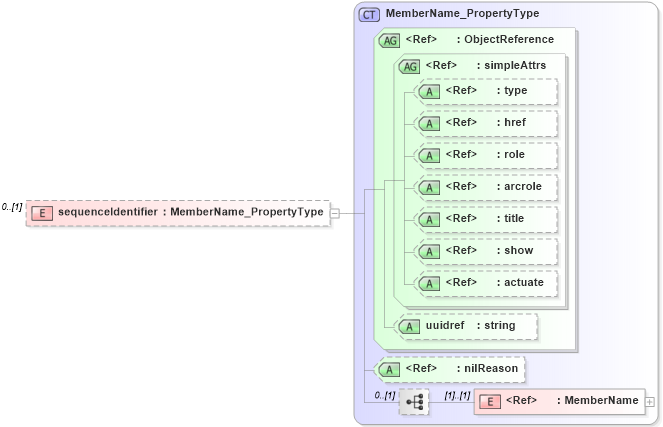This screenshot has width=663, height=427.
Task: Click the A icon beside uuidref
Action: [409, 326]
